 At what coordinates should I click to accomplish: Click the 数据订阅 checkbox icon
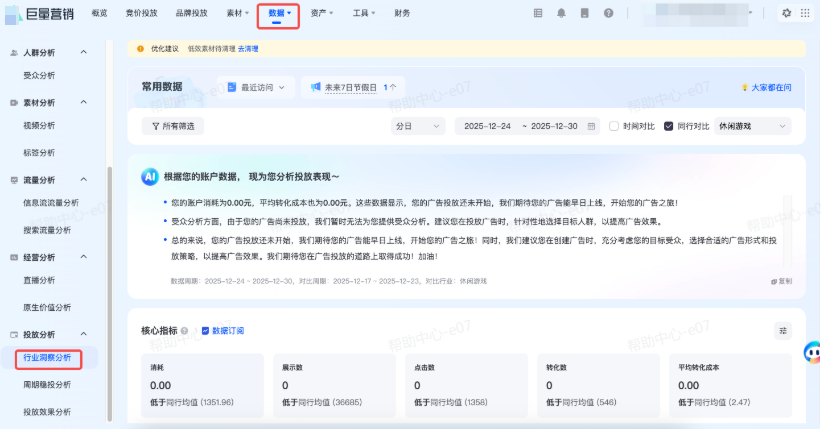[205, 331]
